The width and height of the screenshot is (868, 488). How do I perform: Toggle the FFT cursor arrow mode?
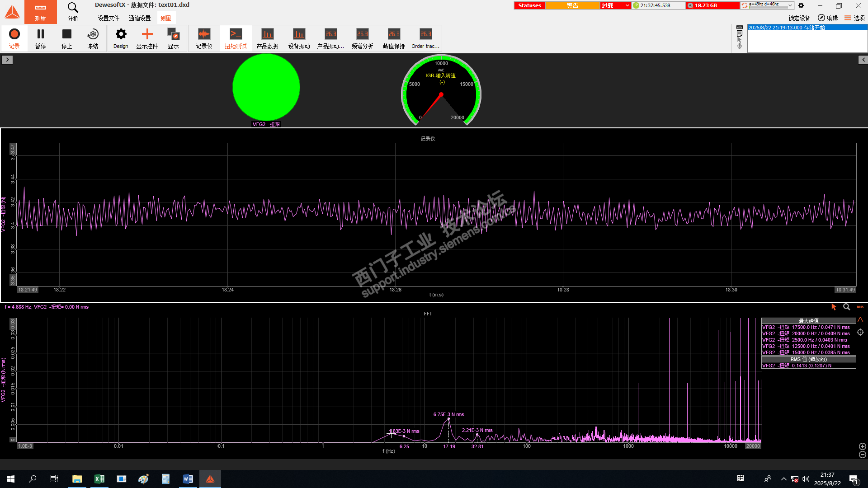tap(834, 307)
